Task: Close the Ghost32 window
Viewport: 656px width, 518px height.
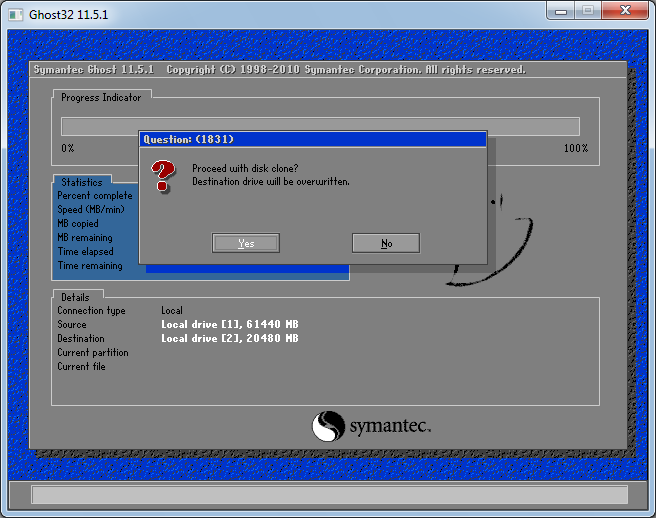Action: click(625, 10)
